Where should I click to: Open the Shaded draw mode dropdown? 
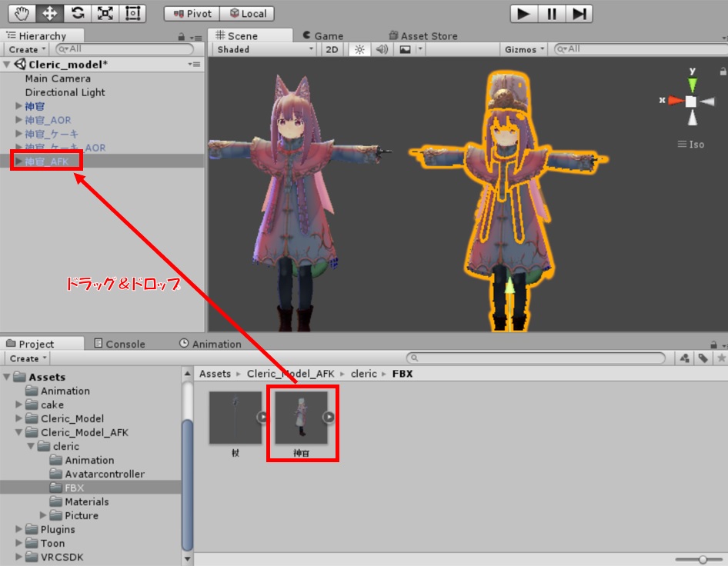(x=264, y=49)
